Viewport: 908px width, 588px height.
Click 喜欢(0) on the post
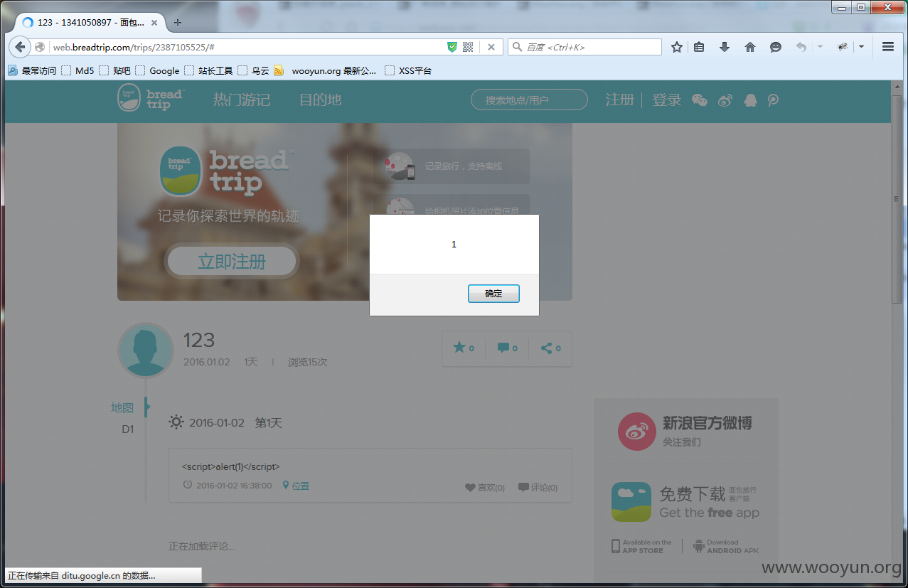coord(485,487)
